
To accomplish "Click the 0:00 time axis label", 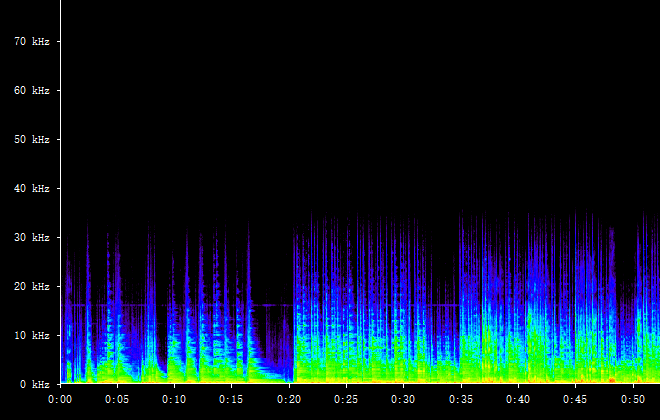I will (x=60, y=399).
